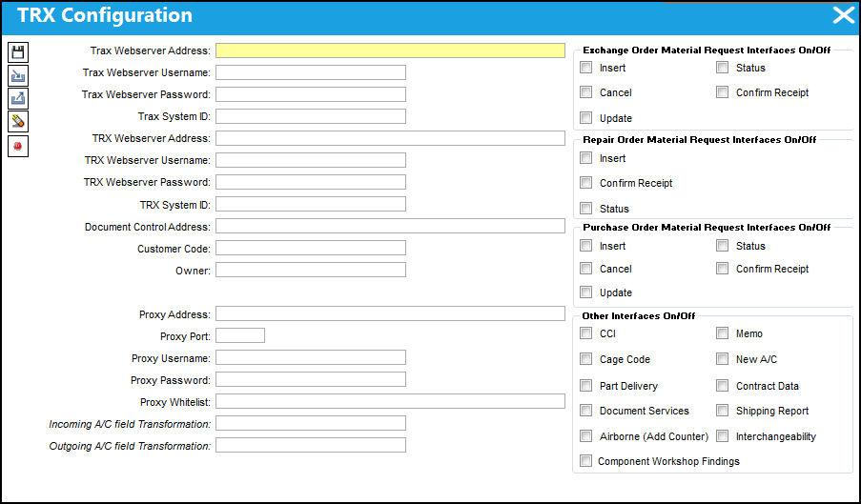The image size is (861, 504).
Task: Check the Part Delivery option
Action: [x=586, y=386]
